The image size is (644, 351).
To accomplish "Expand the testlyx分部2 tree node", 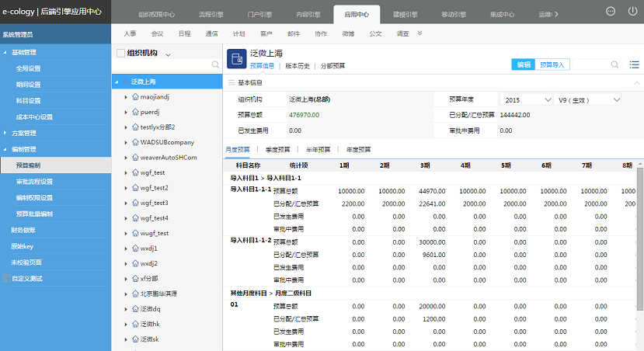I will (126, 127).
